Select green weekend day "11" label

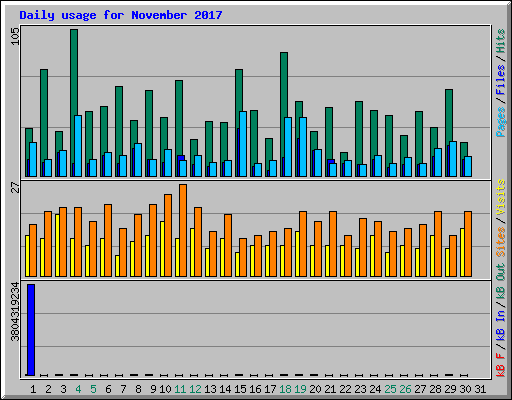pyautogui.click(x=180, y=389)
